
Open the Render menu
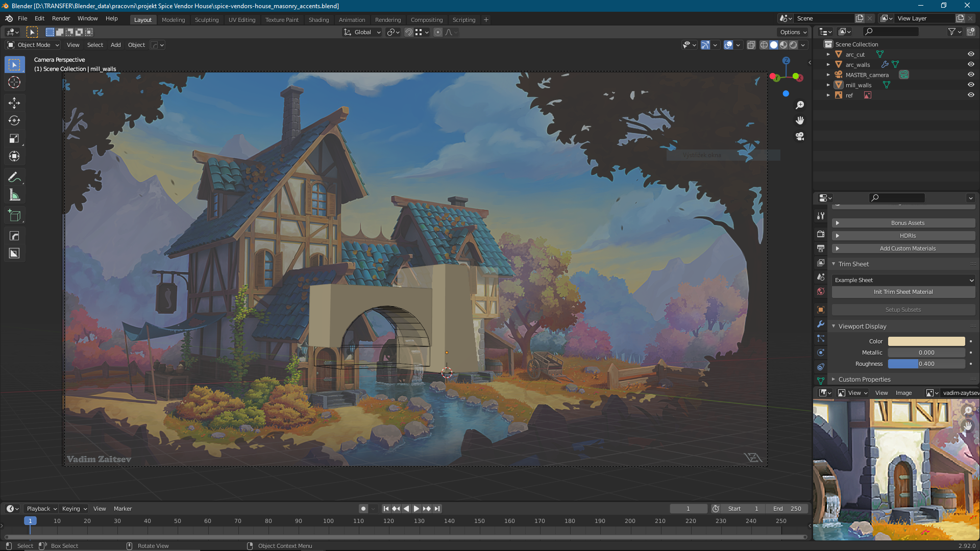61,18
